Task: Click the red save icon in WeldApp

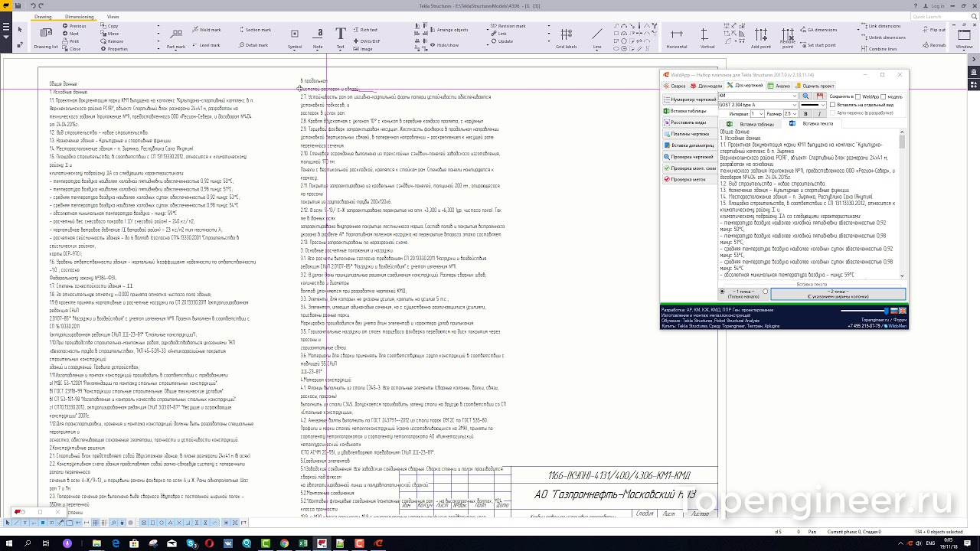Action: [820, 96]
